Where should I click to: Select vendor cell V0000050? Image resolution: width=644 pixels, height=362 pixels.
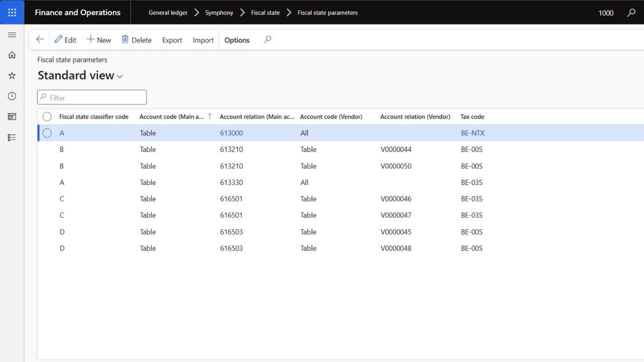(x=396, y=166)
